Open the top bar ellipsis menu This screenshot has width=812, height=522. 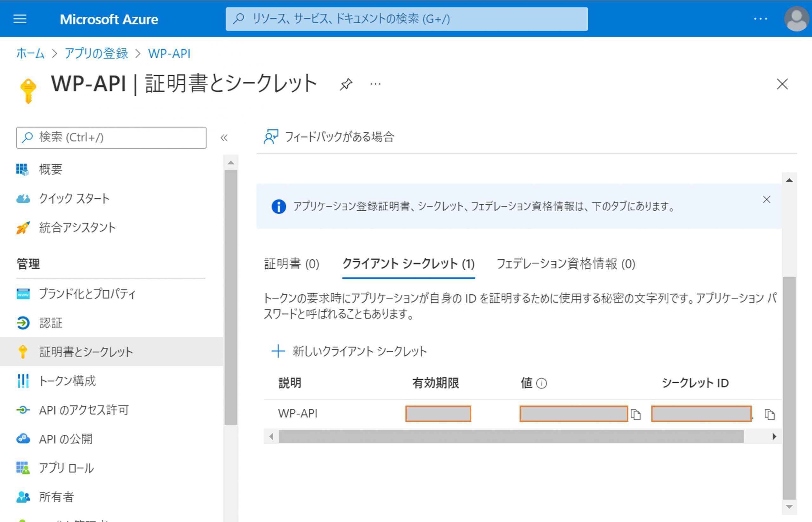click(760, 19)
